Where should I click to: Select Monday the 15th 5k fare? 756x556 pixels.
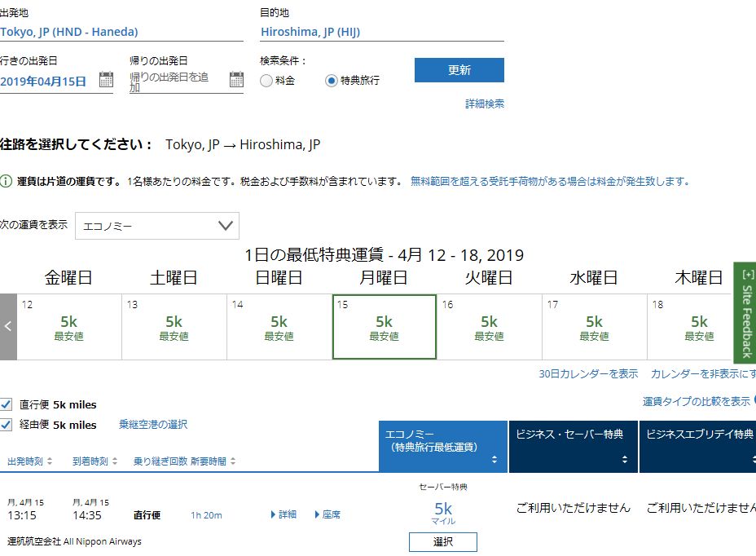point(385,327)
